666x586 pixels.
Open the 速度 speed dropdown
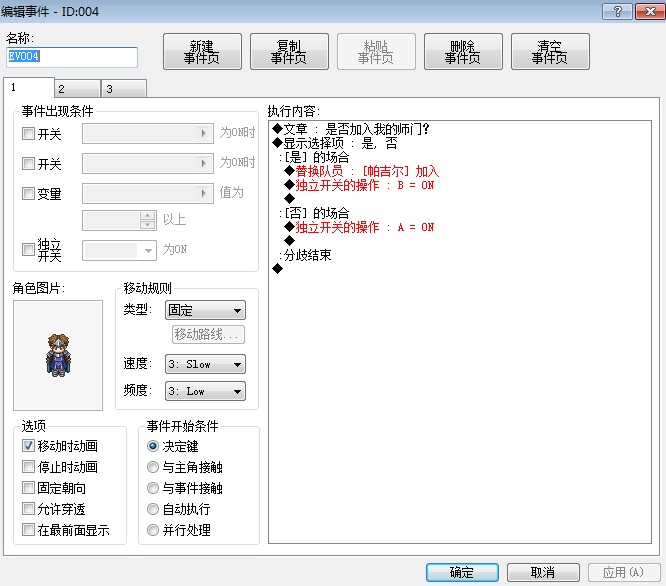(205, 364)
